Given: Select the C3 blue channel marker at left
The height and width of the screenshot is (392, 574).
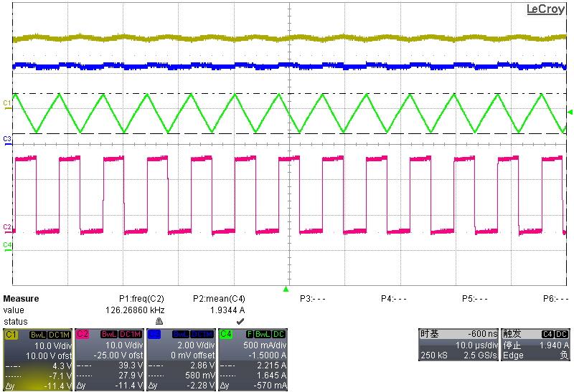Looking at the screenshot, I should coord(7,138).
